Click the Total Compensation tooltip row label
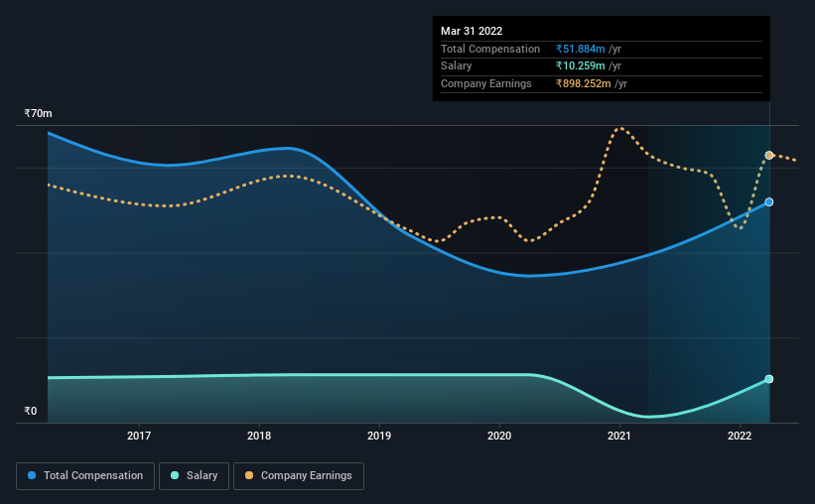The image size is (815, 504). 490,49
